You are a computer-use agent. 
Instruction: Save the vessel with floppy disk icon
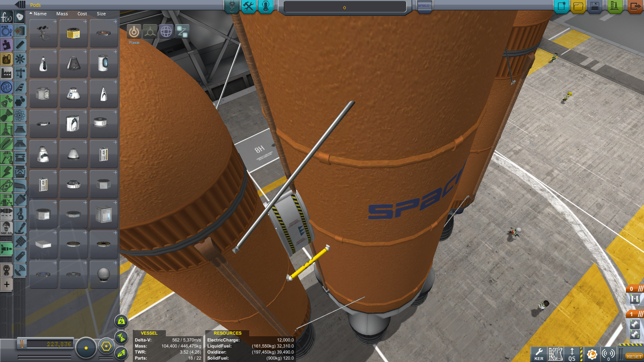point(595,6)
